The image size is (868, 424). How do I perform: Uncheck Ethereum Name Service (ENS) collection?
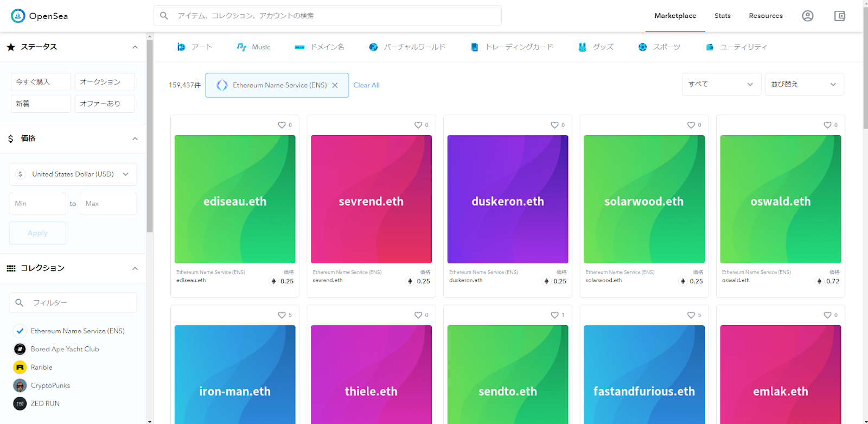click(20, 331)
